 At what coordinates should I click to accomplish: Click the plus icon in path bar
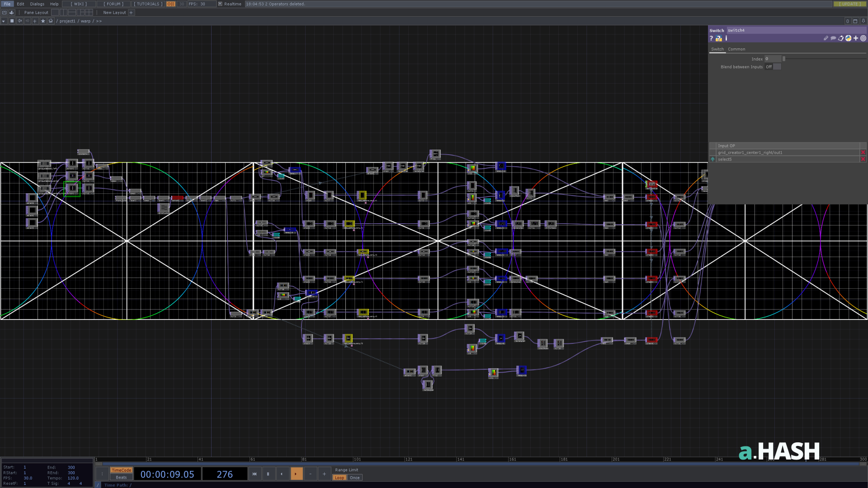pyautogui.click(x=35, y=21)
